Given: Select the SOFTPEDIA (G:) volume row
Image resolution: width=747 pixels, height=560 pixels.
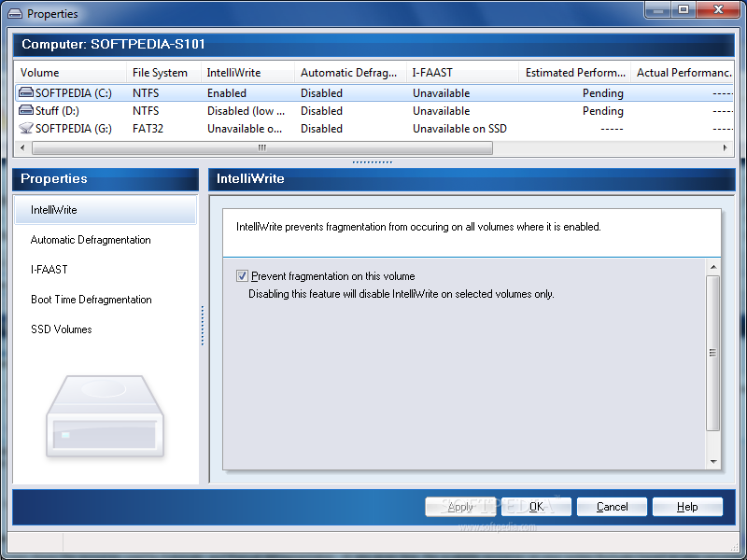Looking at the screenshot, I should [374, 129].
